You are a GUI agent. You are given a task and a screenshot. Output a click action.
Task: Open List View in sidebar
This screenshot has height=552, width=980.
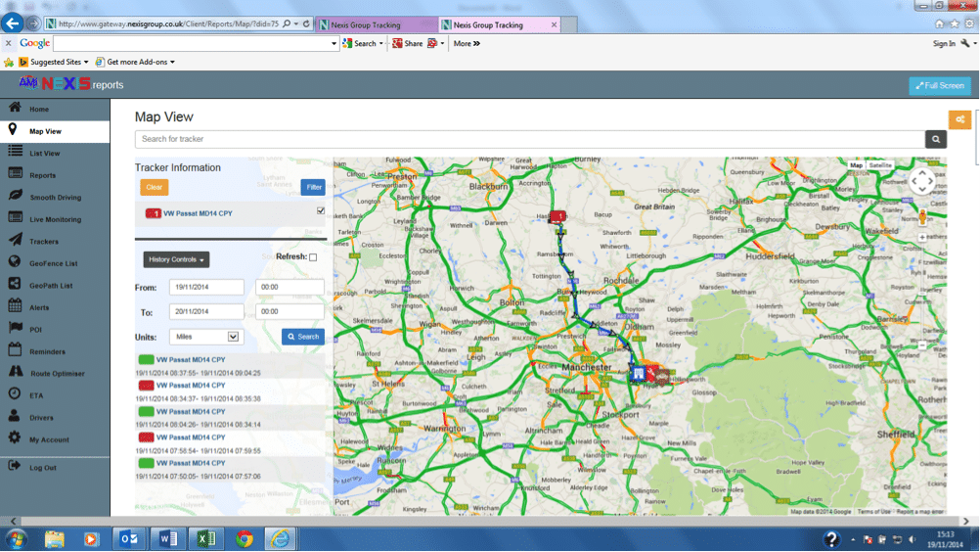[x=55, y=153]
